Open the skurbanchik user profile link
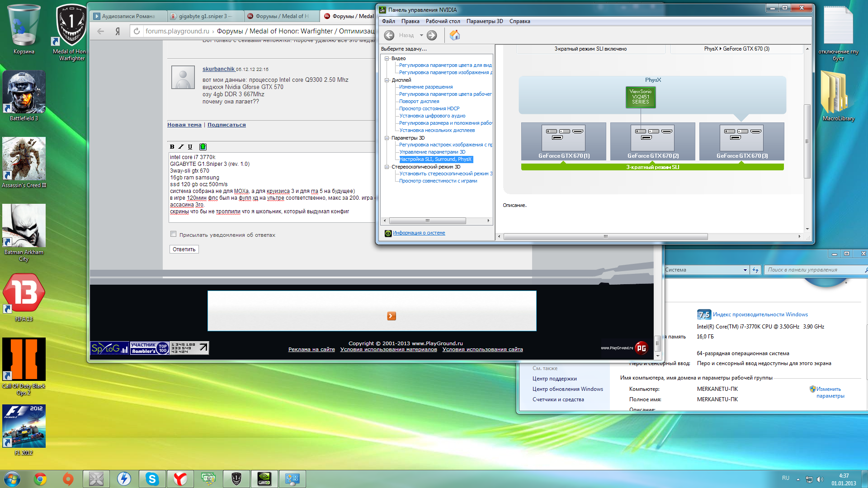Image resolution: width=868 pixels, height=488 pixels. click(x=218, y=69)
